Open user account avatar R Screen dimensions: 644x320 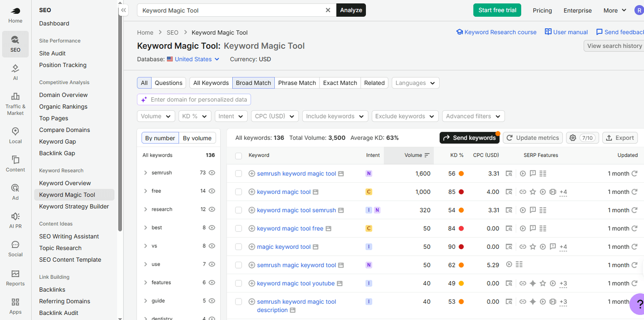click(639, 10)
